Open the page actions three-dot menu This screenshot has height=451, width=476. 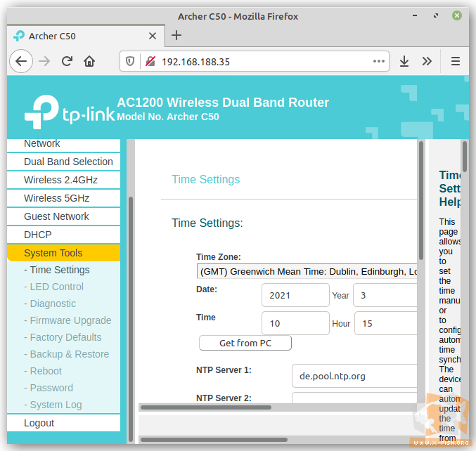pyautogui.click(x=378, y=62)
